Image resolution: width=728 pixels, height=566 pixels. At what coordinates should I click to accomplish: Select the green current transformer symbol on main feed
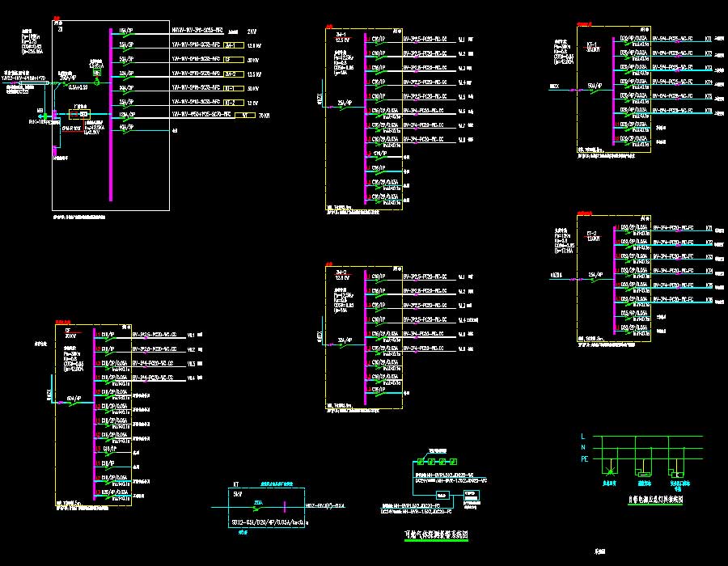tap(95, 81)
